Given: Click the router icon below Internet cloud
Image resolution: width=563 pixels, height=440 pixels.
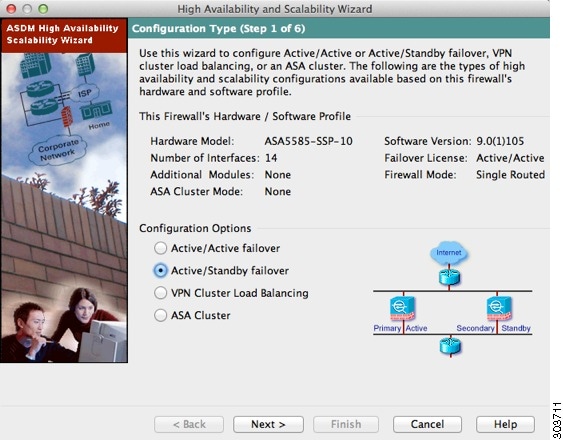Looking at the screenshot, I should pos(449,277).
